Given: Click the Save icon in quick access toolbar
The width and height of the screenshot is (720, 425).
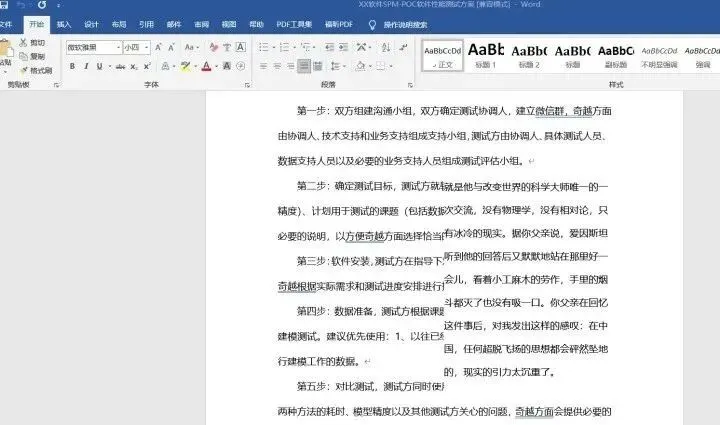Looking at the screenshot, I should [4, 5].
